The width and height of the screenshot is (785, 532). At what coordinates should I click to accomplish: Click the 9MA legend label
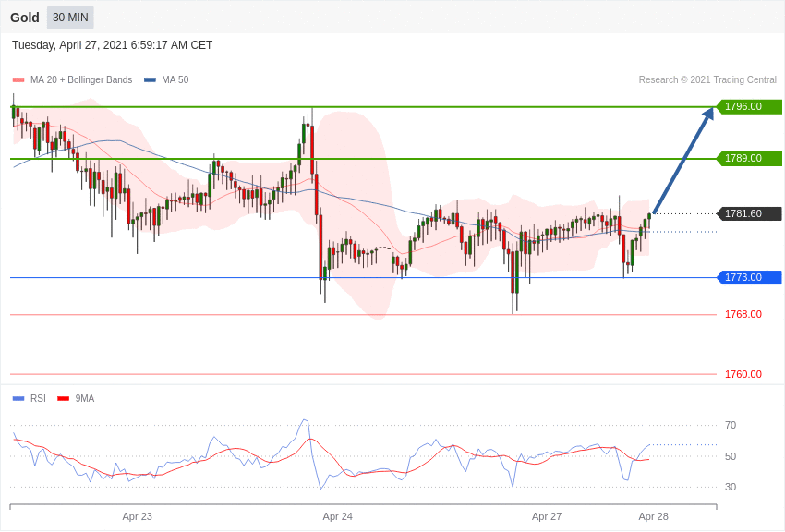[85, 398]
